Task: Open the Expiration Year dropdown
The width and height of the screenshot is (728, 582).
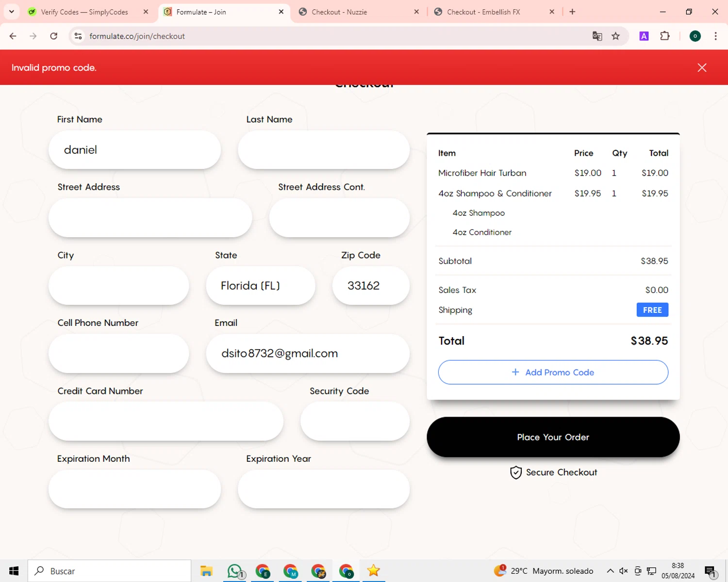Action: 324,489
